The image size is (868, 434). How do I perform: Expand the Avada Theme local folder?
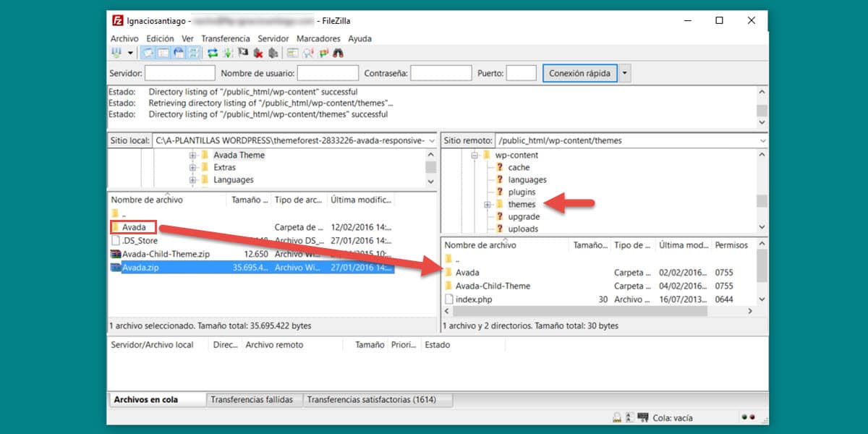[192, 156]
